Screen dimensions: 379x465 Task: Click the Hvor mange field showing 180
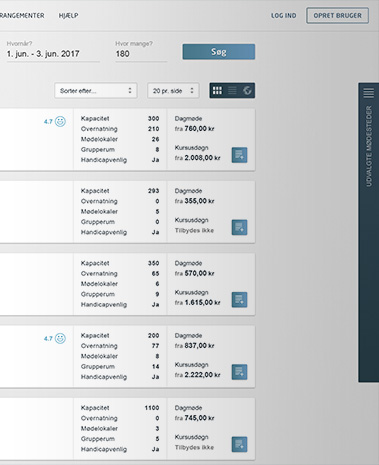click(x=141, y=54)
